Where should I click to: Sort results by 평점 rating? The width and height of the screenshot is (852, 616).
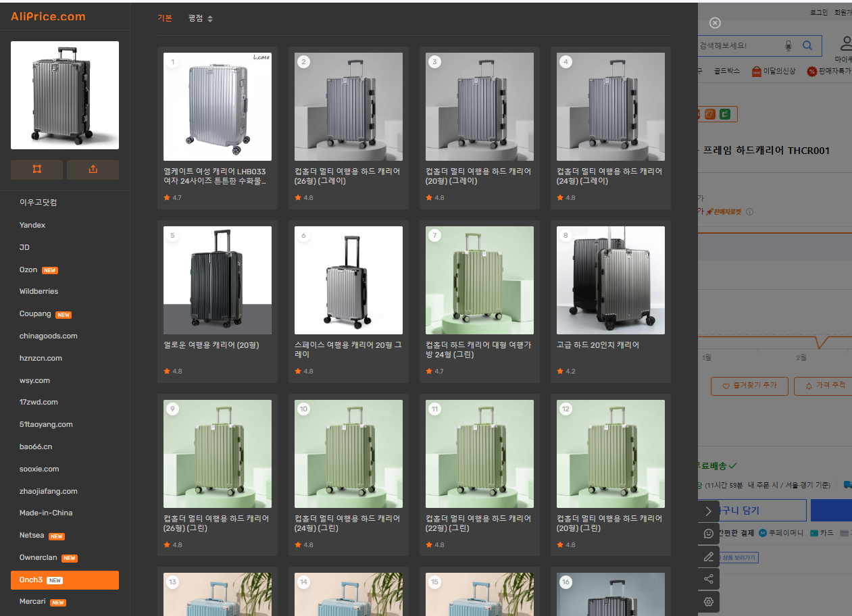201,18
